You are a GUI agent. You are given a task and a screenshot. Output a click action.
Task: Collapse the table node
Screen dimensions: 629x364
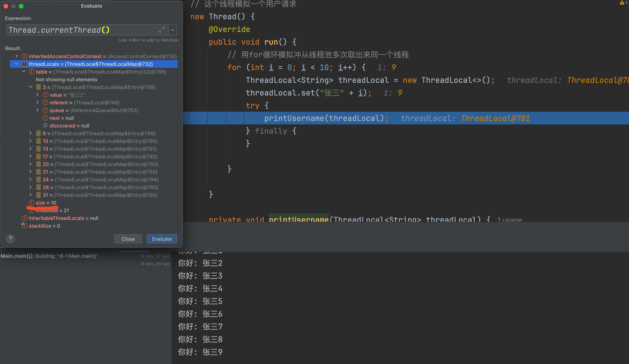(x=24, y=72)
